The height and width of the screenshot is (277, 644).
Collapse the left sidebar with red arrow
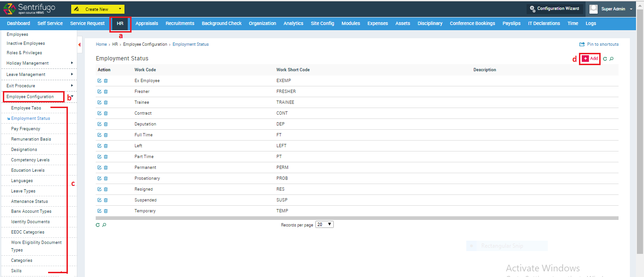tap(79, 45)
